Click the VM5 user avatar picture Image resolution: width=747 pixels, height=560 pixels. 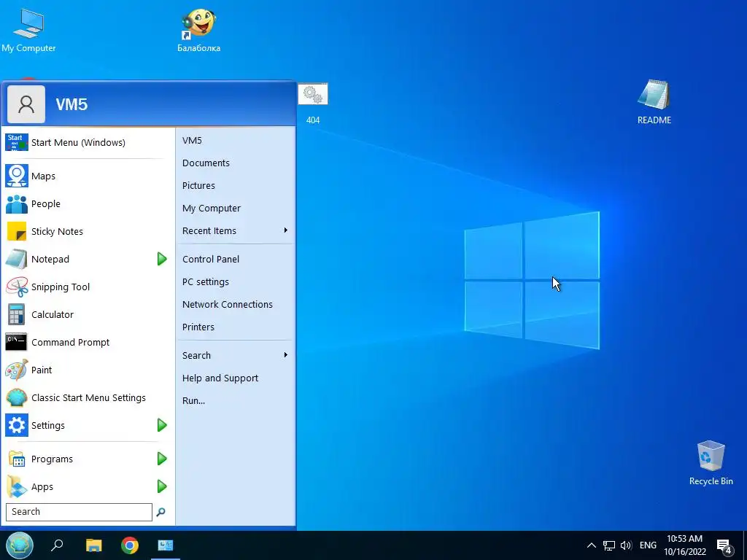pyautogui.click(x=26, y=104)
